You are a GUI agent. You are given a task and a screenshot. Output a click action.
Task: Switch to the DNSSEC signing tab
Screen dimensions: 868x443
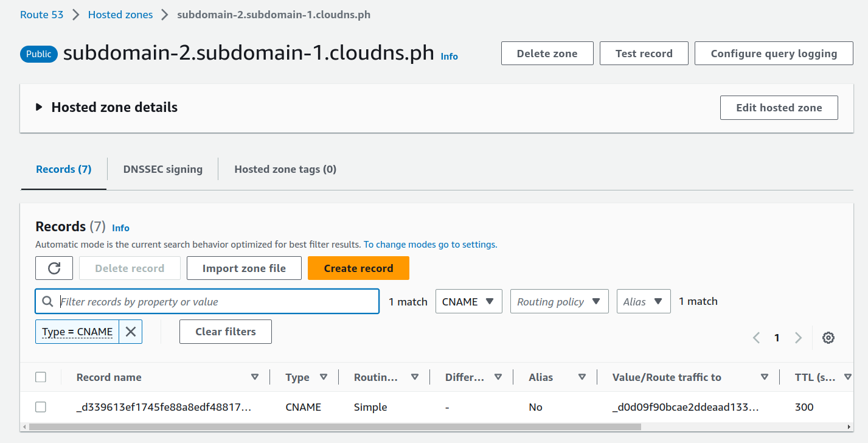[x=162, y=169]
